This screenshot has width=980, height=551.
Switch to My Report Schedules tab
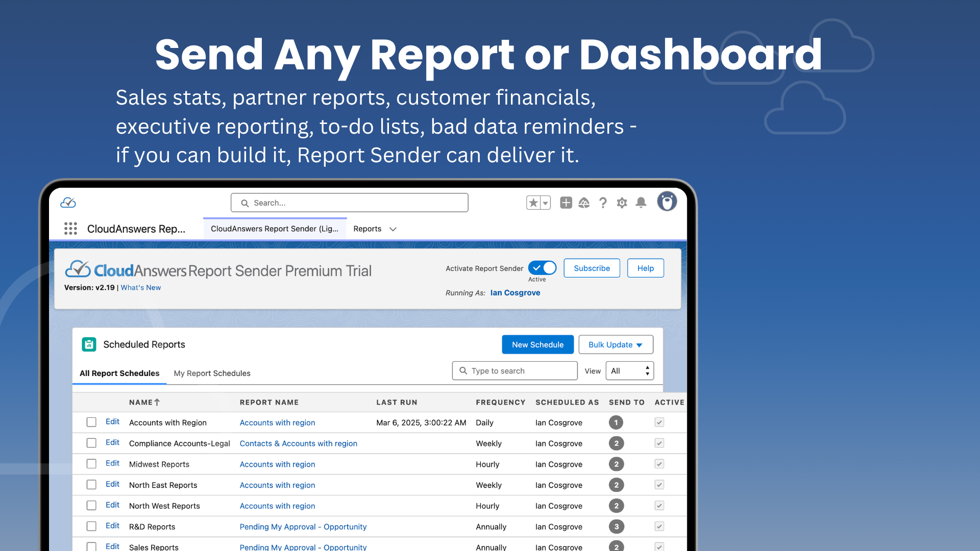212,373
